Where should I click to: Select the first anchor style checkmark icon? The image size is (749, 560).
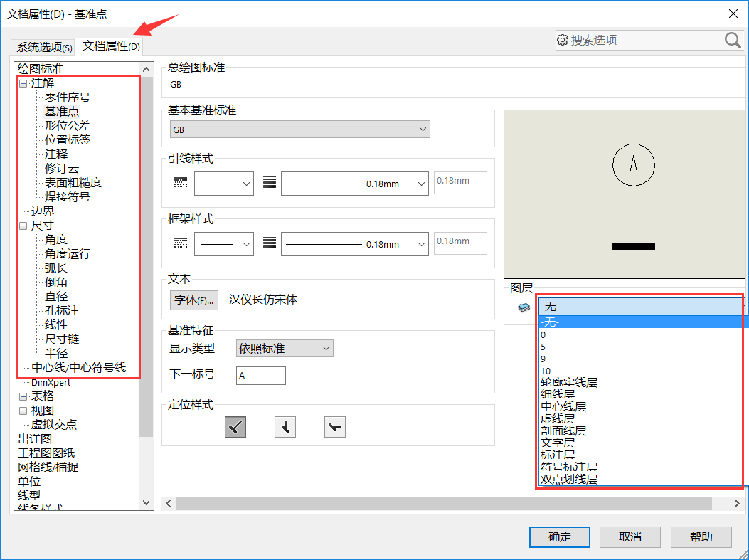pyautogui.click(x=235, y=427)
